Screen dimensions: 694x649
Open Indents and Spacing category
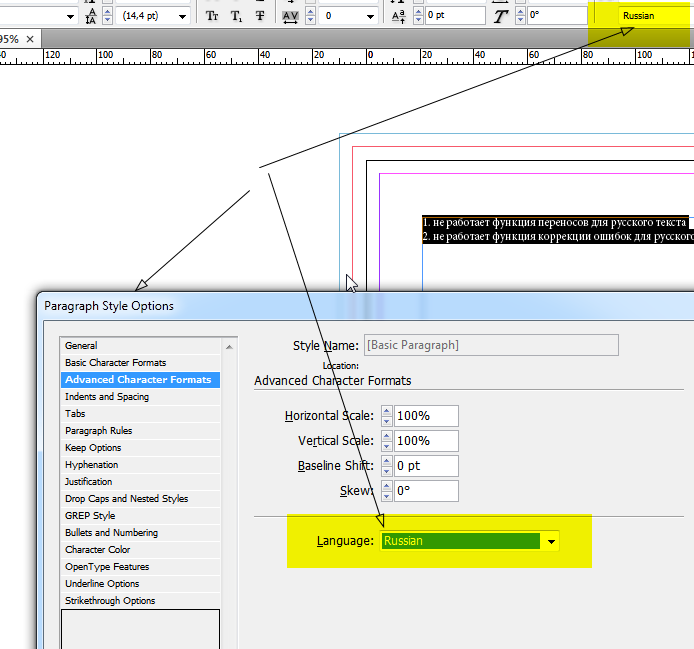coord(140,397)
